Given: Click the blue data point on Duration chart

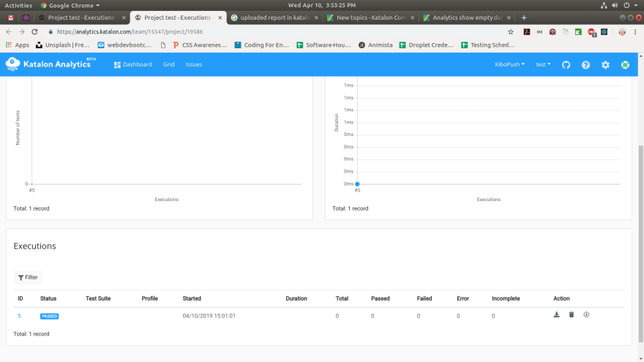Looking at the screenshot, I should [357, 184].
